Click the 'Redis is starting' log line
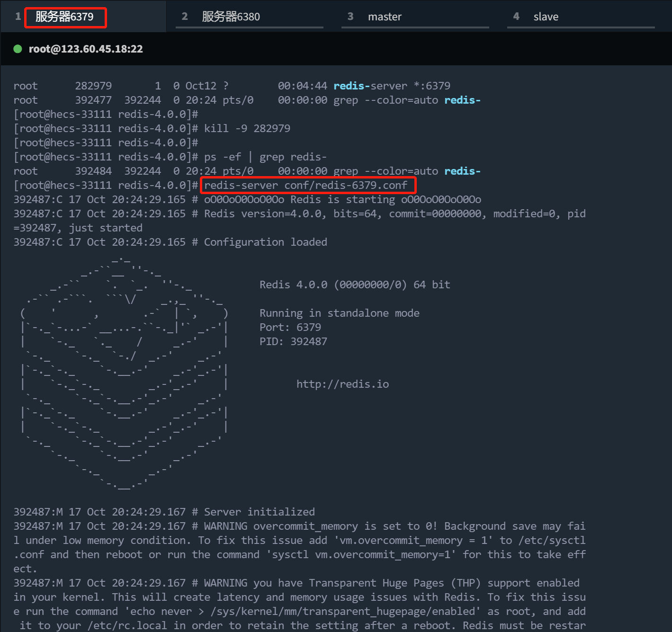 click(342, 199)
